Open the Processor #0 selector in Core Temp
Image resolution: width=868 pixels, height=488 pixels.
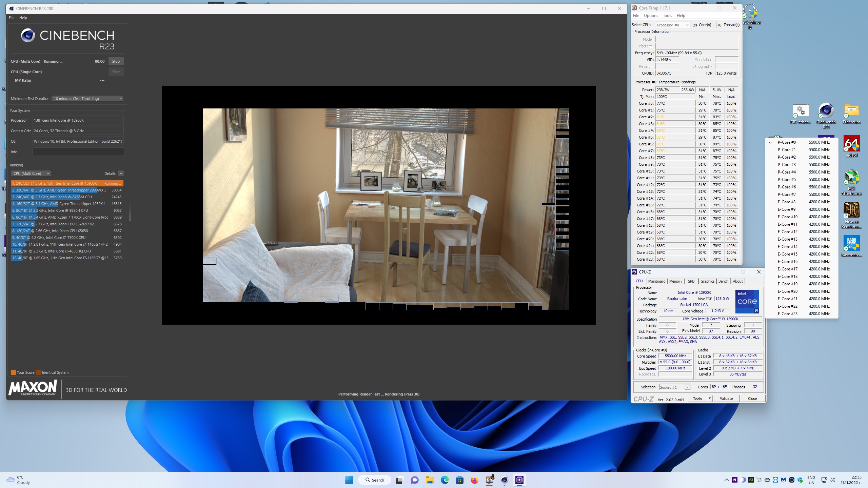pos(673,25)
